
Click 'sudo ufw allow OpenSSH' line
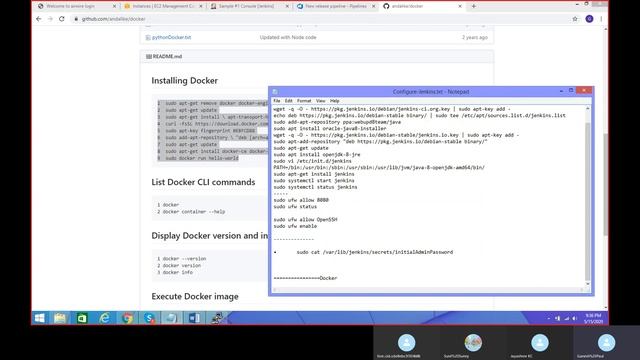point(305,219)
